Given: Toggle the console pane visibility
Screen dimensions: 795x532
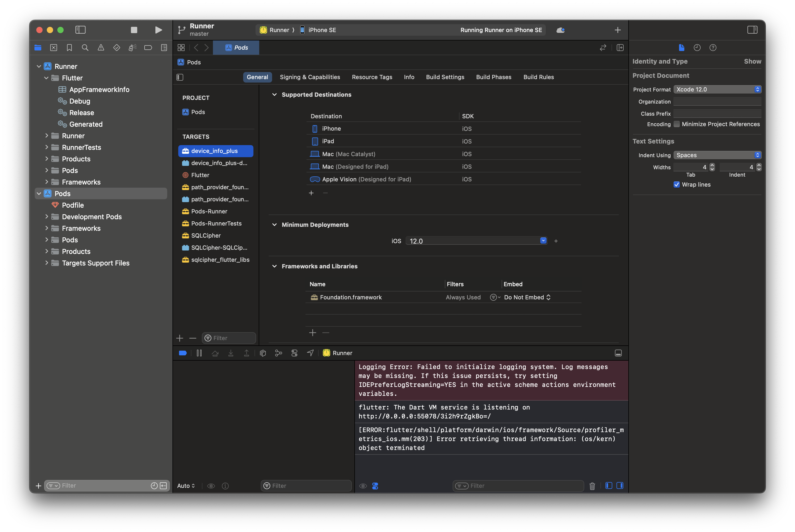Looking at the screenshot, I should pos(620,485).
